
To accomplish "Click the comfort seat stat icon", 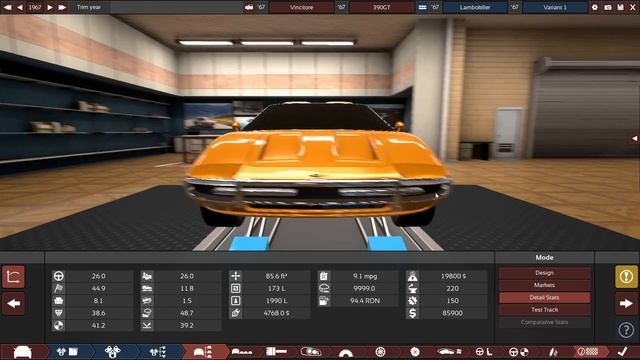I will [58, 300].
